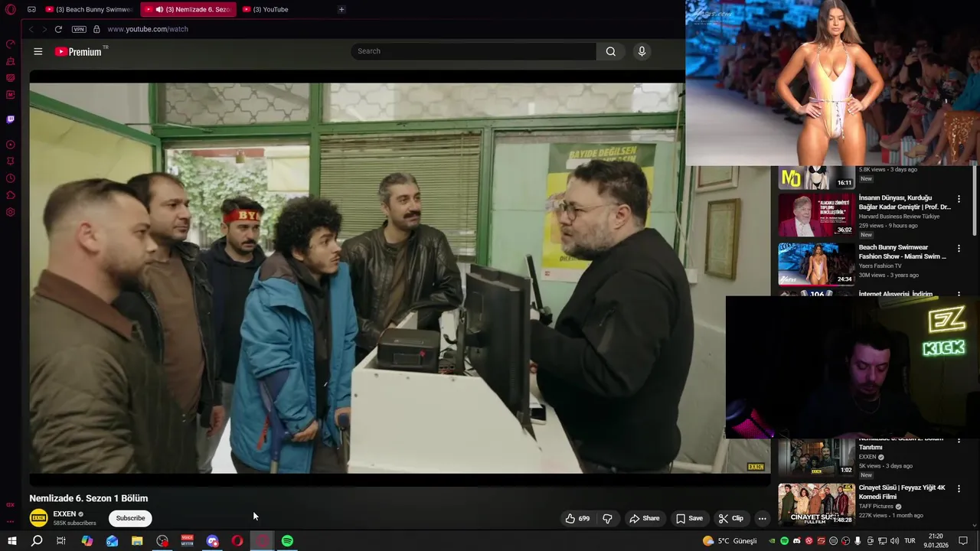Start voice search with microphone

tap(642, 51)
